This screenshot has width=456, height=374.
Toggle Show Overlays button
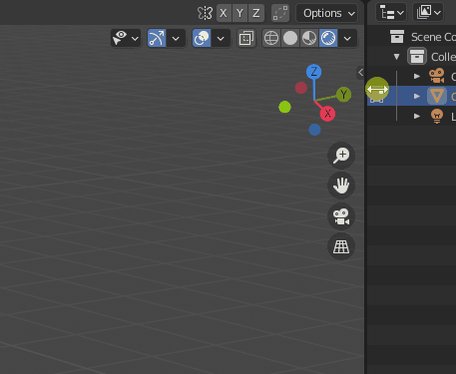pyautogui.click(x=201, y=38)
